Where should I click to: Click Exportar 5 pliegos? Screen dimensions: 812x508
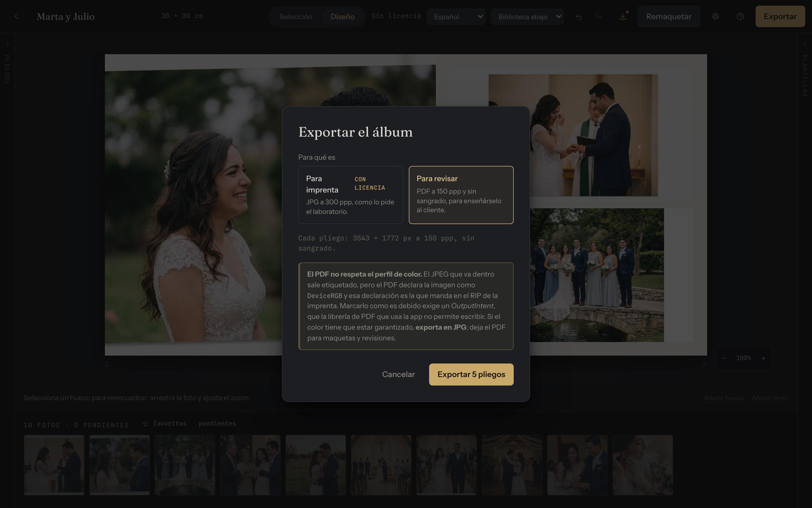coord(471,374)
